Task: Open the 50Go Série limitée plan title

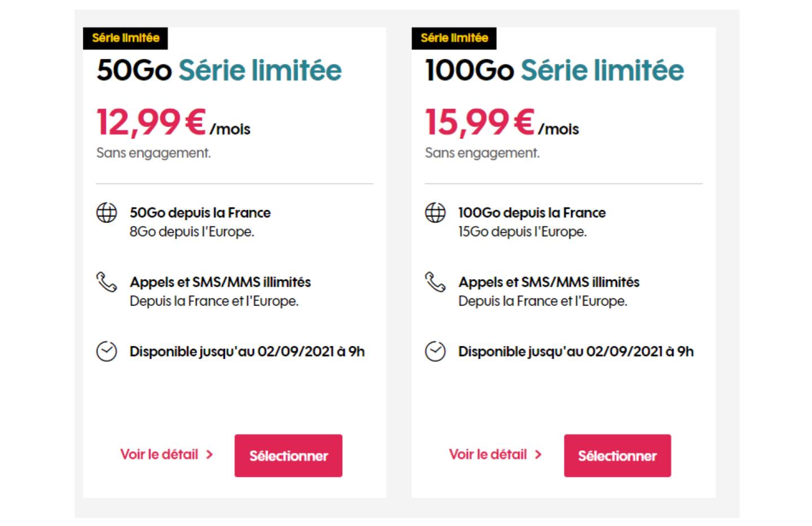Action: pyautogui.click(x=219, y=69)
